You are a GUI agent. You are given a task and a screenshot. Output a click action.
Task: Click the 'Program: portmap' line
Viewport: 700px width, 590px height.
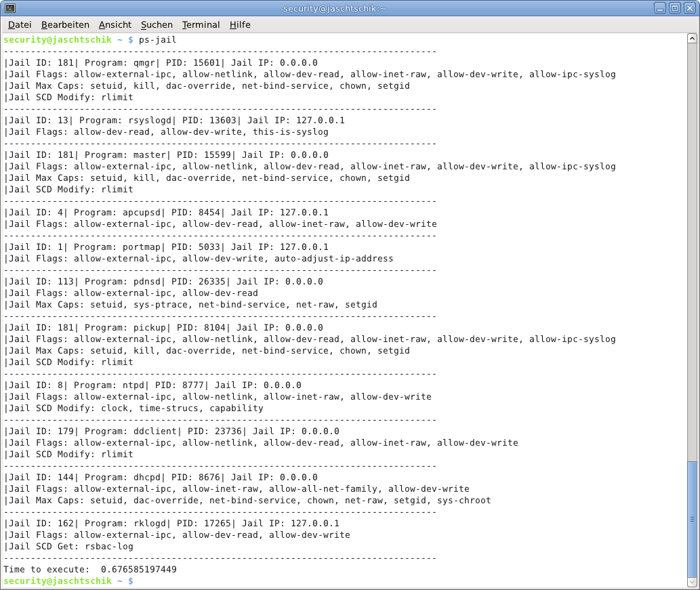(167, 247)
